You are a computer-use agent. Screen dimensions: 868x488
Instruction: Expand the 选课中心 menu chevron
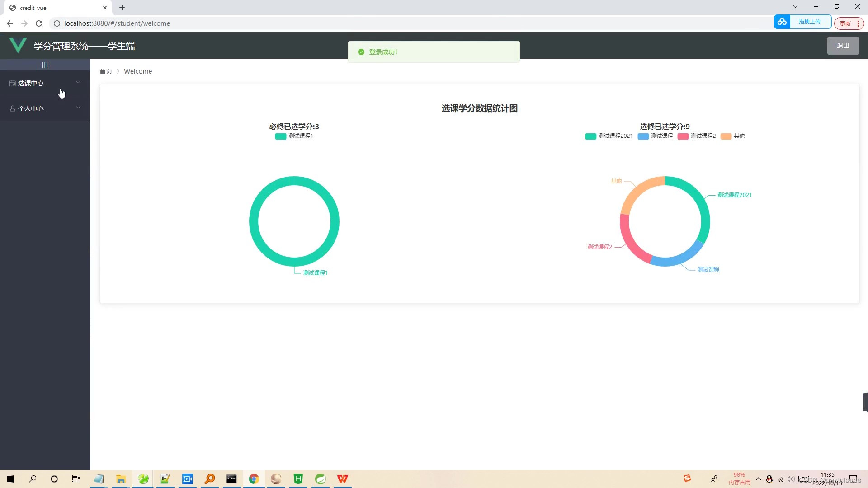78,82
